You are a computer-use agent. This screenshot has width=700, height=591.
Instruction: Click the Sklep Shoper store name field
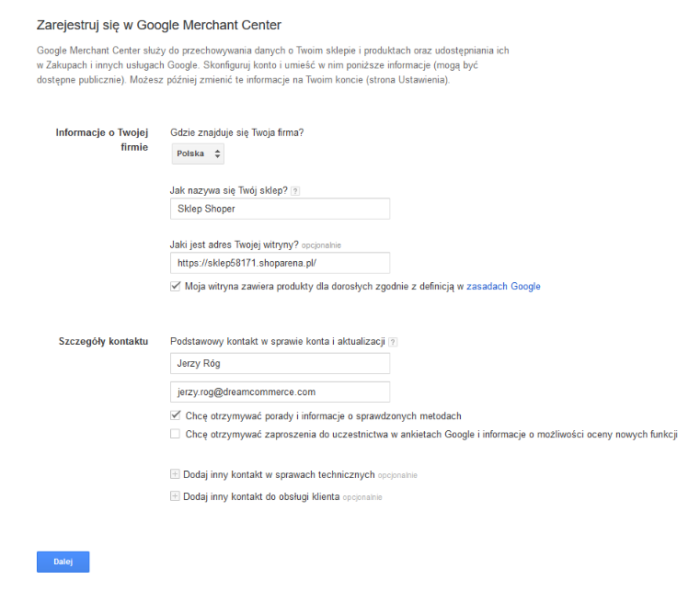pyautogui.click(x=280, y=209)
